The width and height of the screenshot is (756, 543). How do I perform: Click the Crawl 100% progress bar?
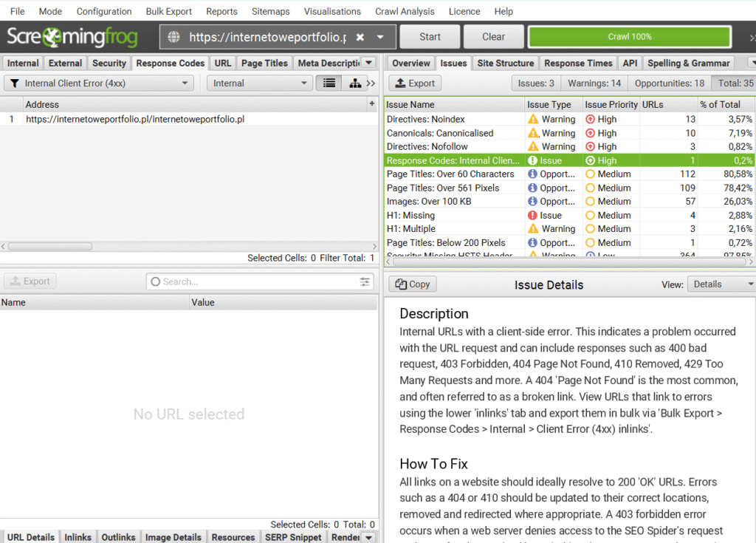[x=629, y=37]
